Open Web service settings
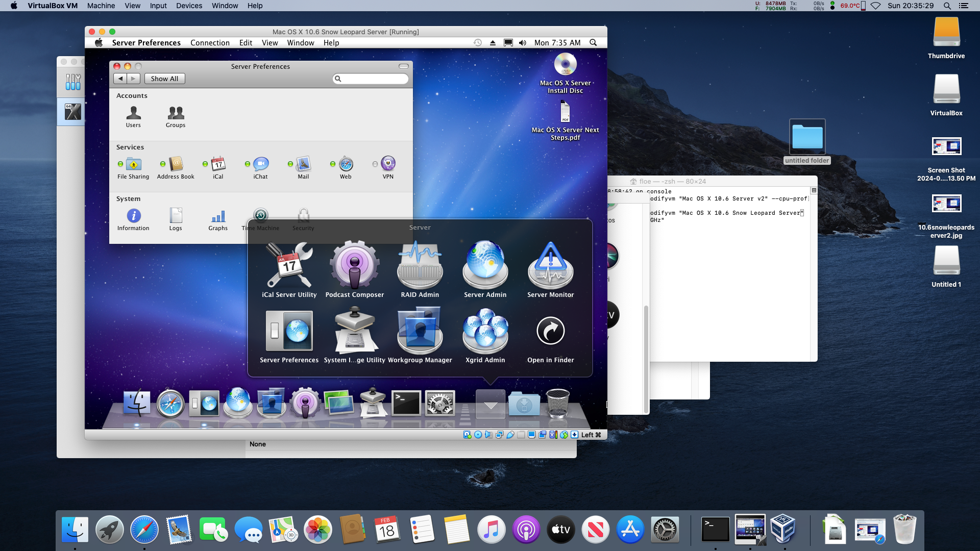Image resolution: width=980 pixels, height=551 pixels. (346, 168)
